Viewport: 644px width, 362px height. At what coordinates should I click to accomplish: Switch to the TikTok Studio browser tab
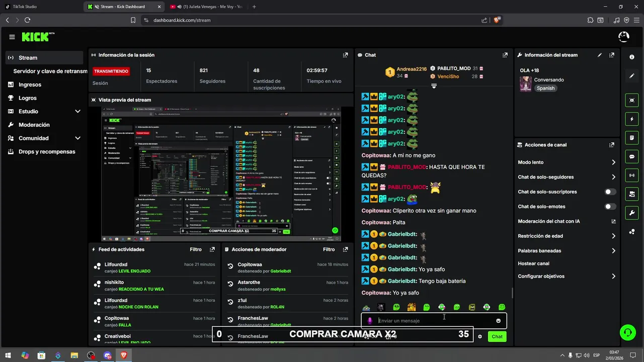point(42,7)
